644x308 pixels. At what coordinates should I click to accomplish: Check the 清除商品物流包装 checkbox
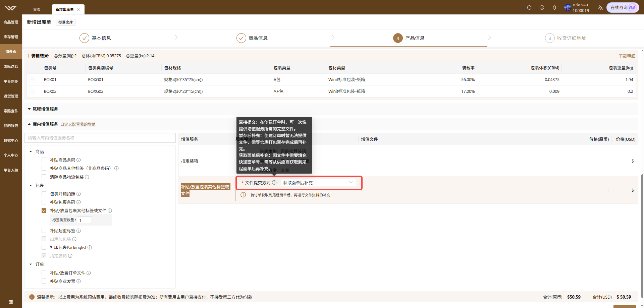tap(44, 177)
